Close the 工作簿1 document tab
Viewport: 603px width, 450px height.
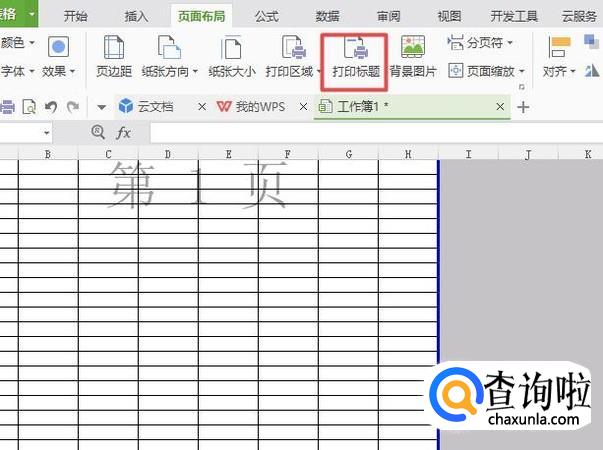500,107
